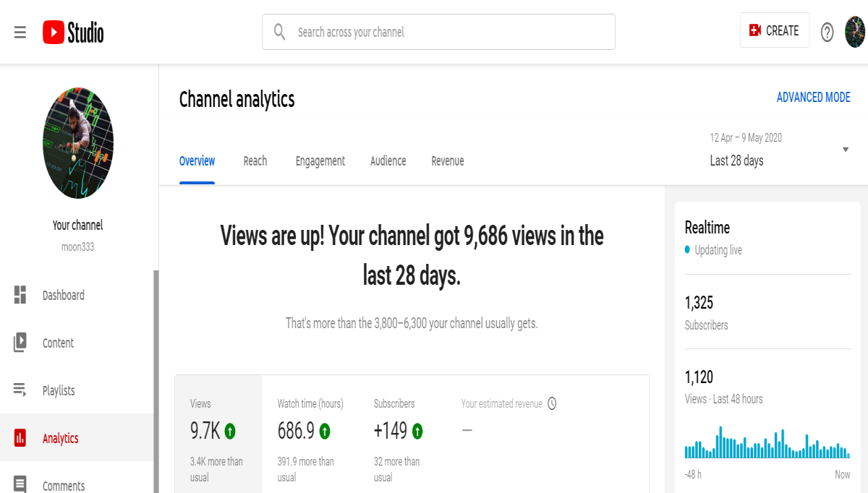Select the Watch time (hours) metric card
868x493 pixels.
click(x=310, y=434)
